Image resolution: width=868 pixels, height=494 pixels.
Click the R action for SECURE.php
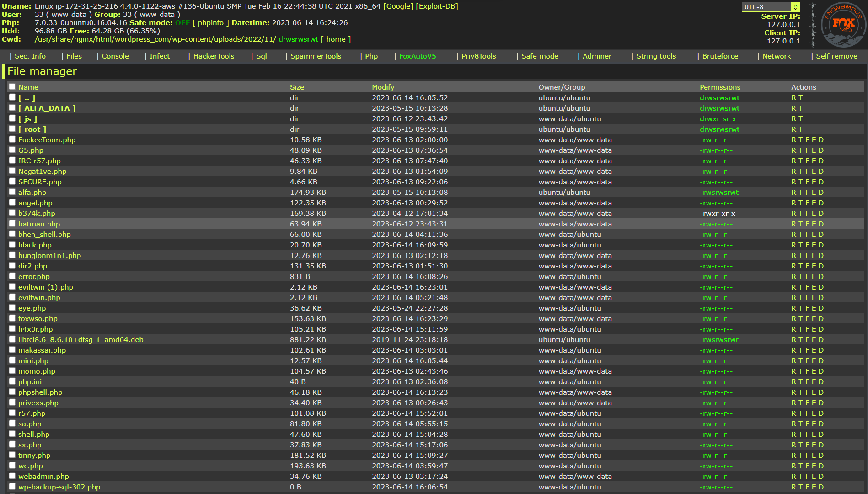[x=794, y=182]
